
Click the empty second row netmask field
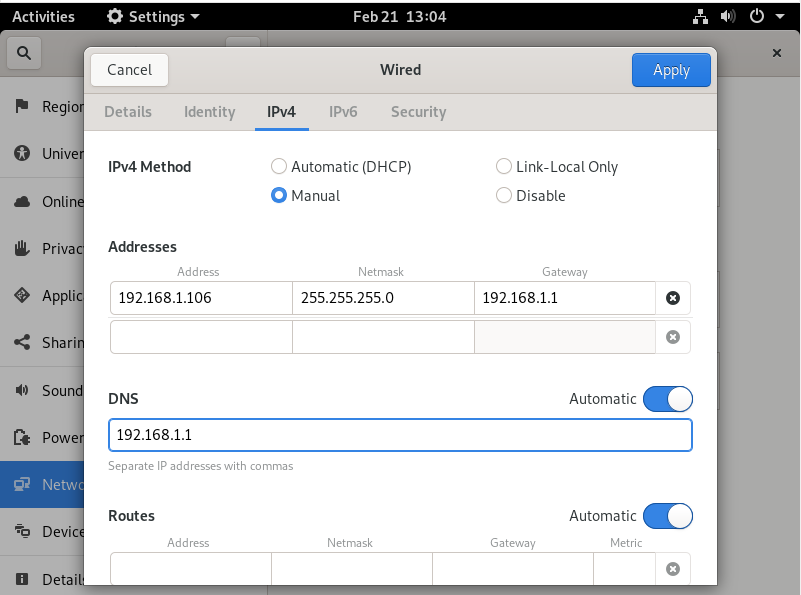pos(383,337)
